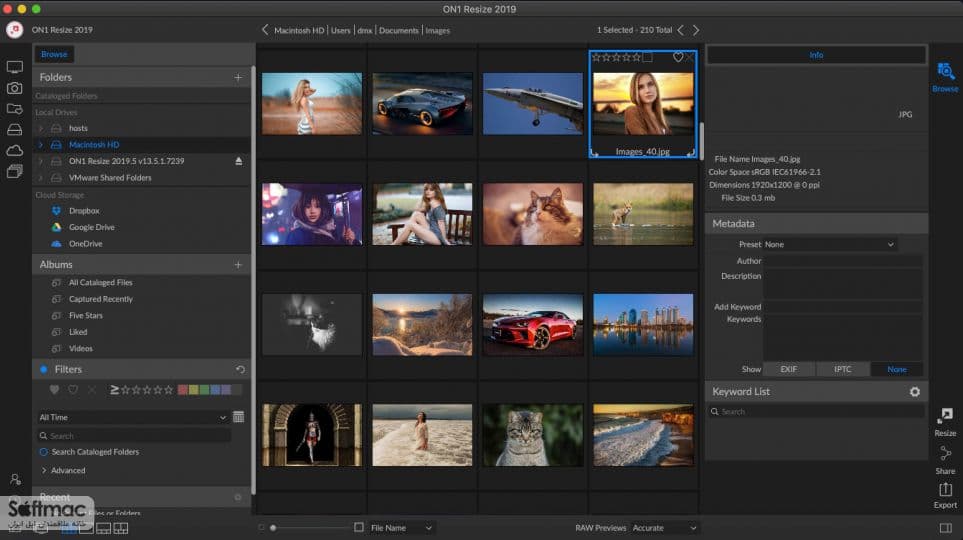
Task: Open Keyword List settings gear
Action: (915, 392)
